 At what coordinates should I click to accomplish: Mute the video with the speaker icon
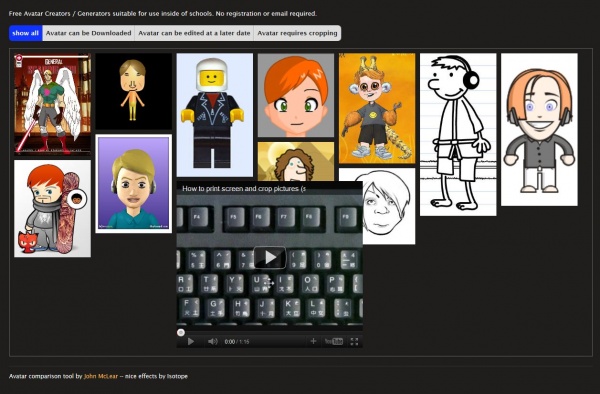pos(212,342)
